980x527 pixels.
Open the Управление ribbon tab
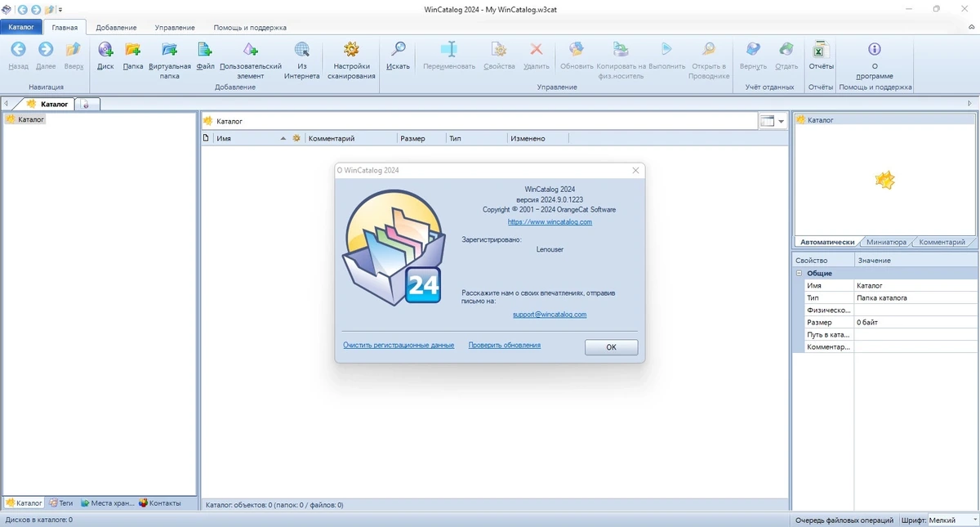click(175, 27)
